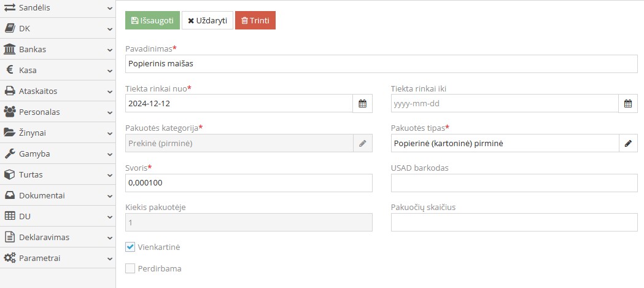
Task: Click the Svoris input field
Action: pos(248,183)
